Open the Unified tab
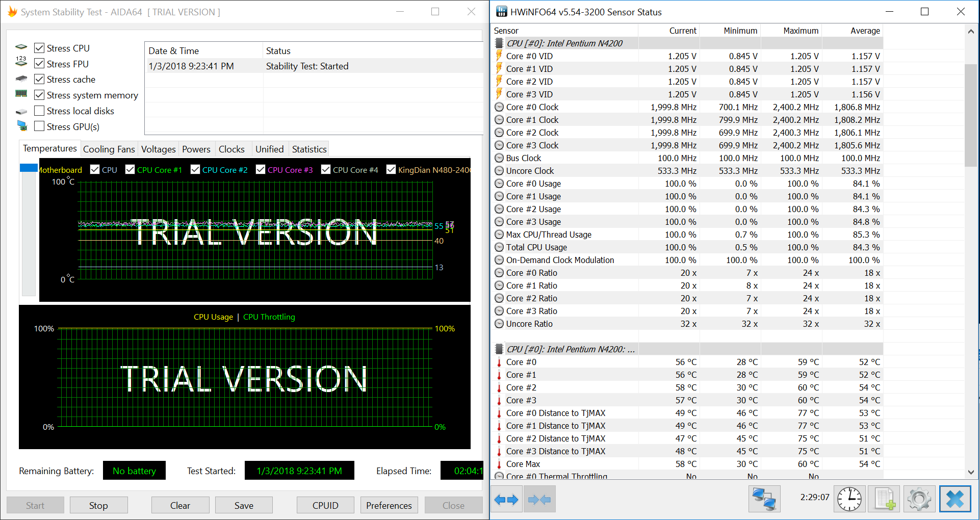The image size is (980, 520). 269,149
